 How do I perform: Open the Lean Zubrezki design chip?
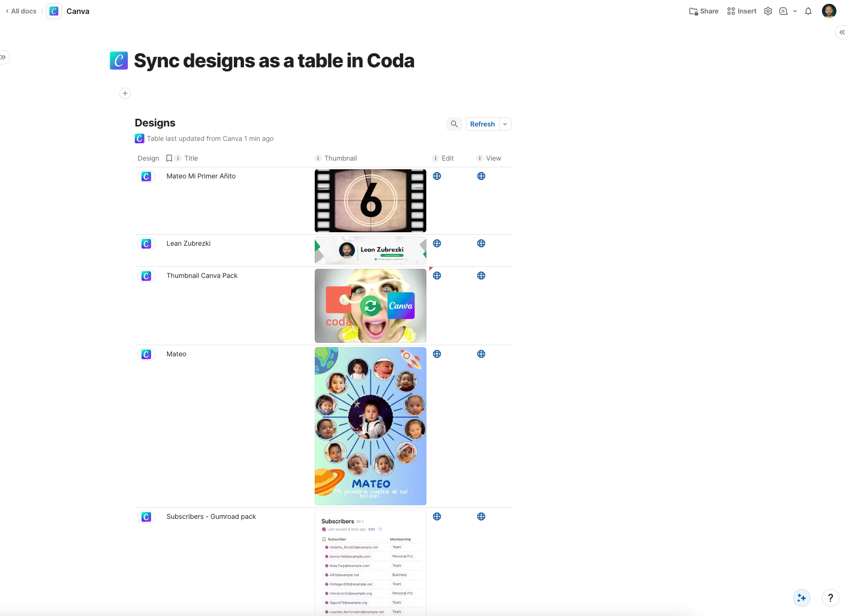tap(146, 244)
